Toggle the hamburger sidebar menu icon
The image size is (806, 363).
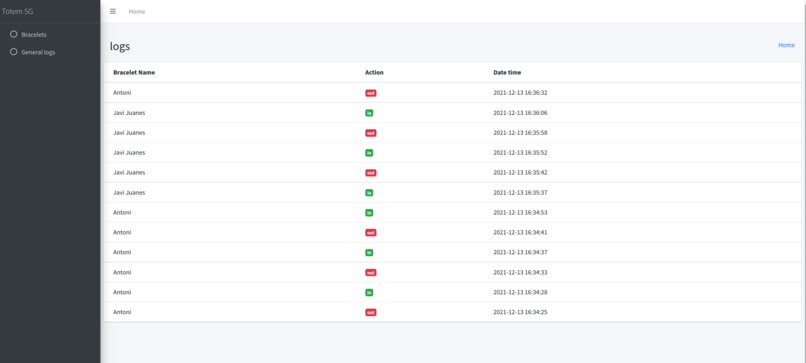[113, 11]
